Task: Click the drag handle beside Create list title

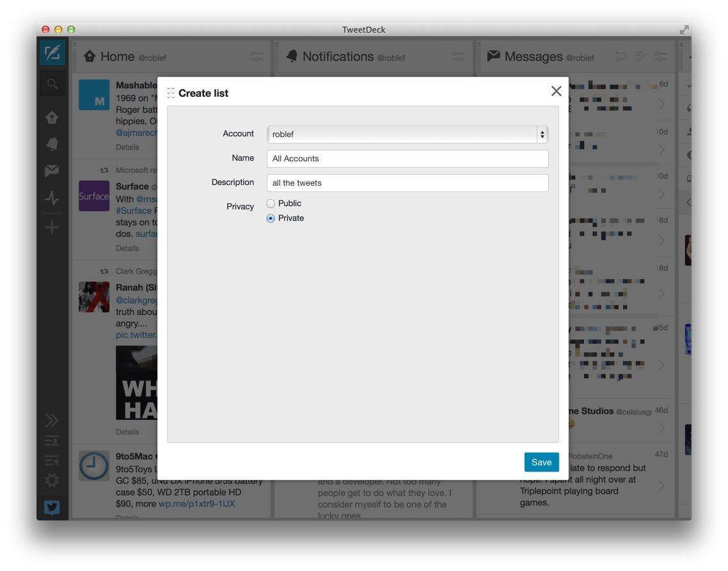Action: (171, 93)
